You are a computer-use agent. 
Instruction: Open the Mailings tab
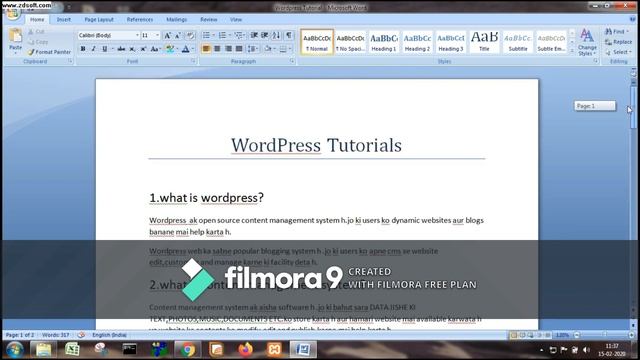click(x=177, y=20)
